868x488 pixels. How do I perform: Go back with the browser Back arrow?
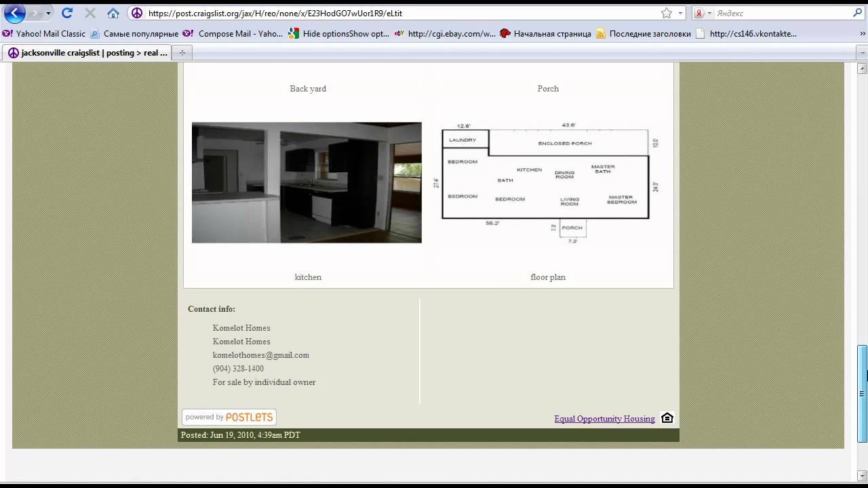click(14, 13)
